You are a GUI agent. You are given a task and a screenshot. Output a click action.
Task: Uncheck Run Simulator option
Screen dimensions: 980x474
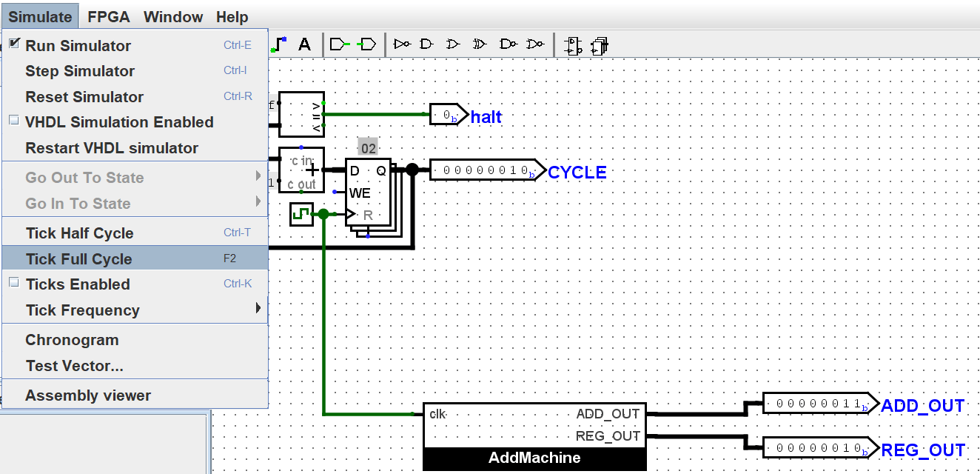click(x=78, y=45)
